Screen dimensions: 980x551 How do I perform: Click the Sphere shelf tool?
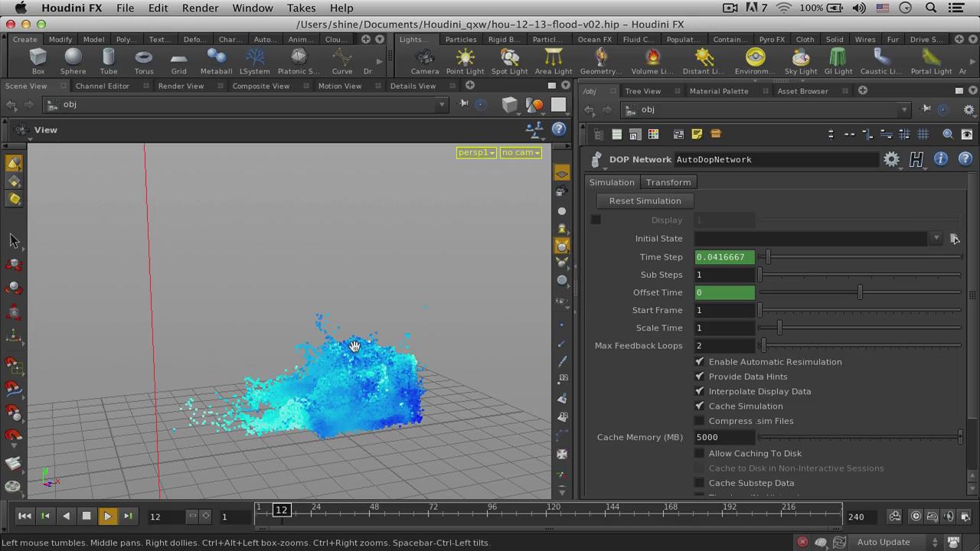(73, 60)
